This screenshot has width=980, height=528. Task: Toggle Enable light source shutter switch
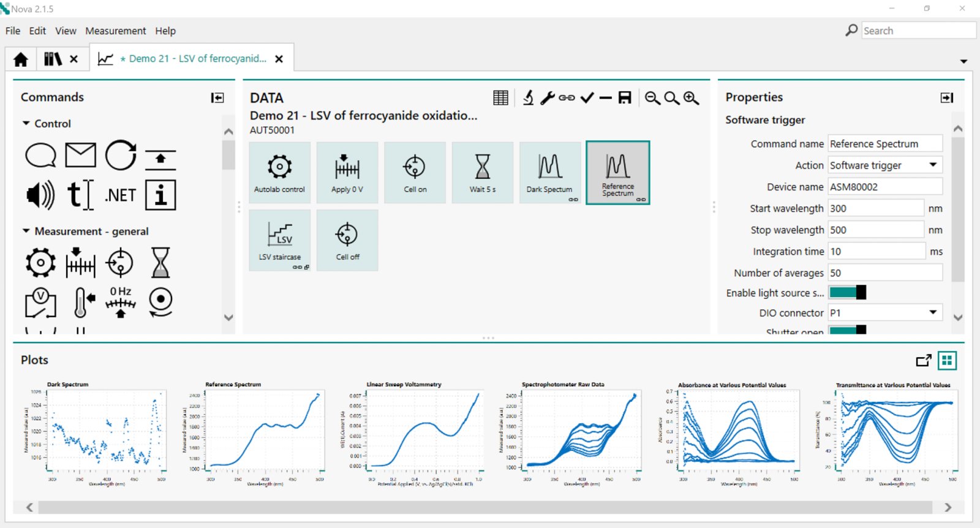848,293
